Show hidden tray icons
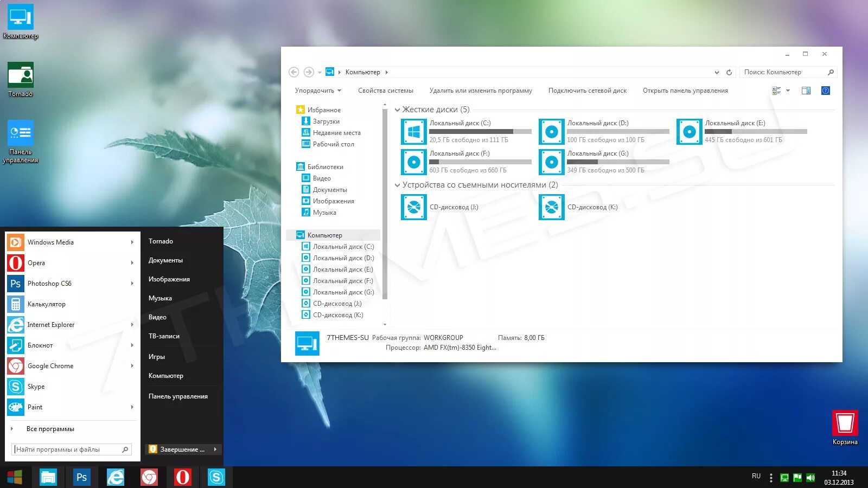This screenshot has height=488, width=868. tap(771, 478)
